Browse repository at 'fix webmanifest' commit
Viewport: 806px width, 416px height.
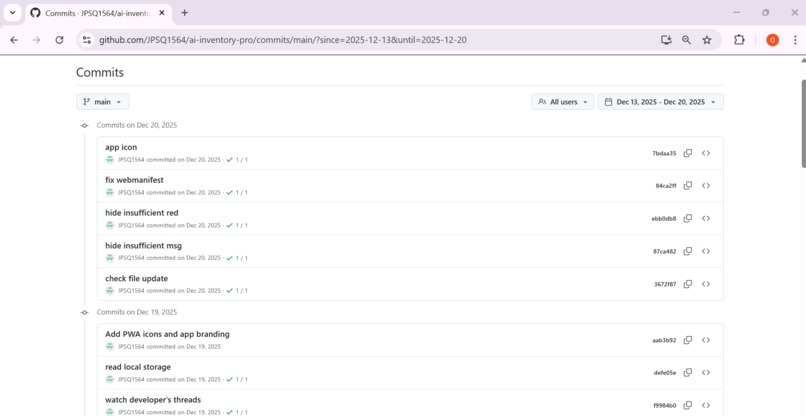(x=706, y=186)
